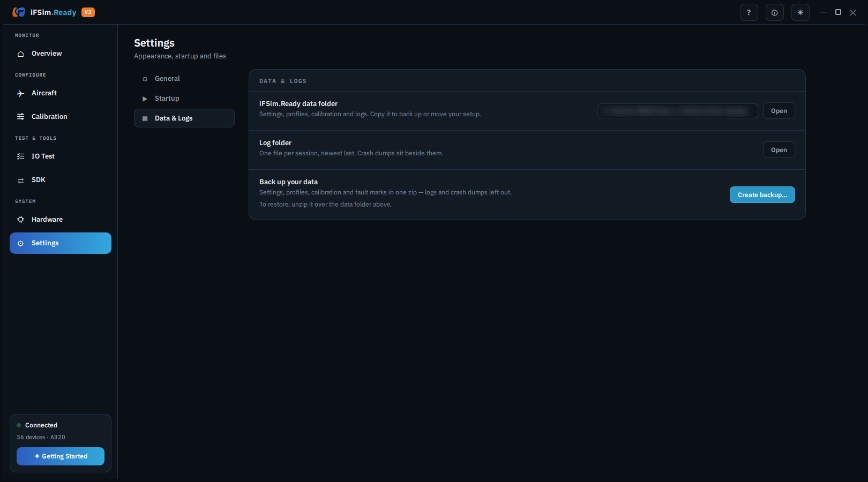Image resolution: width=868 pixels, height=482 pixels.
Task: Open the SDK page
Action: 61,180
